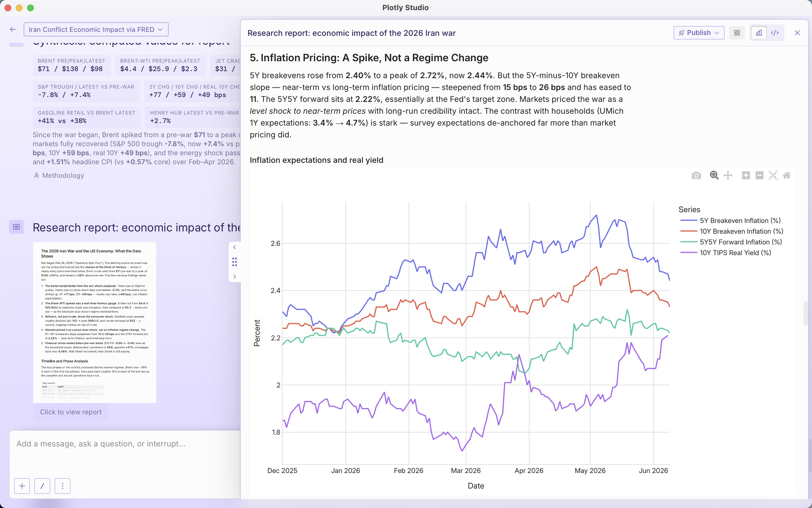
Task: Close the research report panel
Action: (x=797, y=32)
